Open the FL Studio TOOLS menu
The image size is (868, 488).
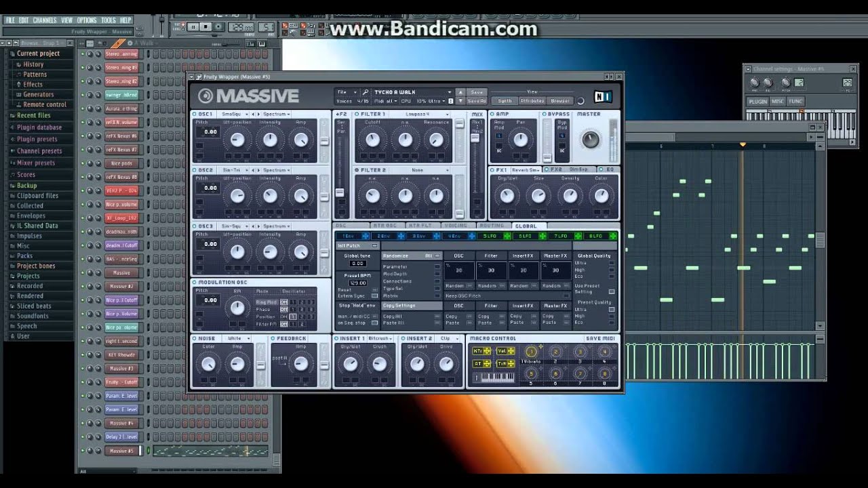pos(108,20)
